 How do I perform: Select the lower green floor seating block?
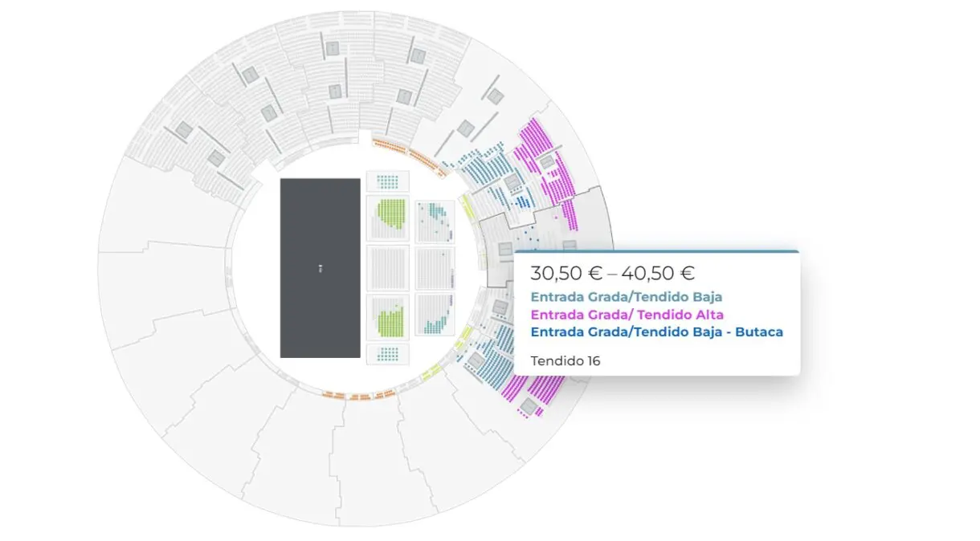pyautogui.click(x=388, y=316)
